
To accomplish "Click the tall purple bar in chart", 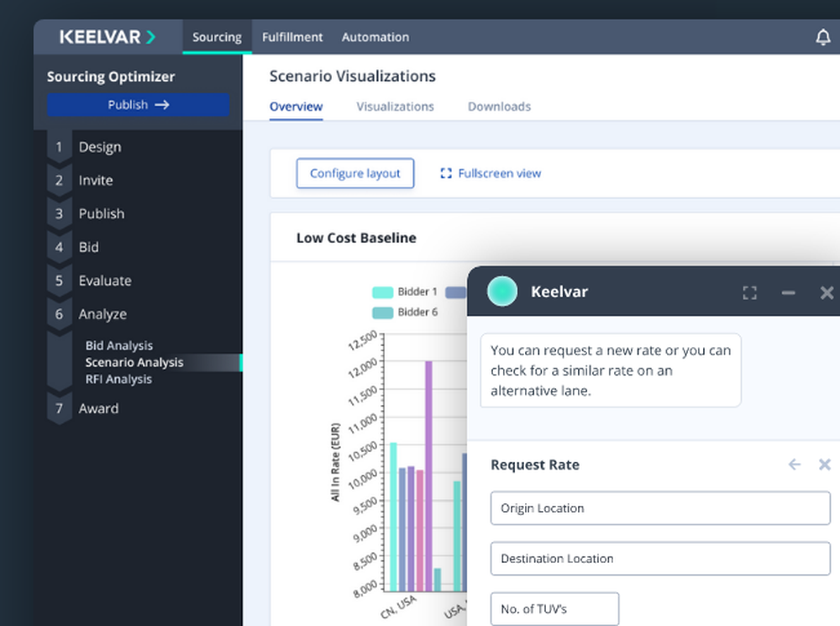I will [x=428, y=476].
